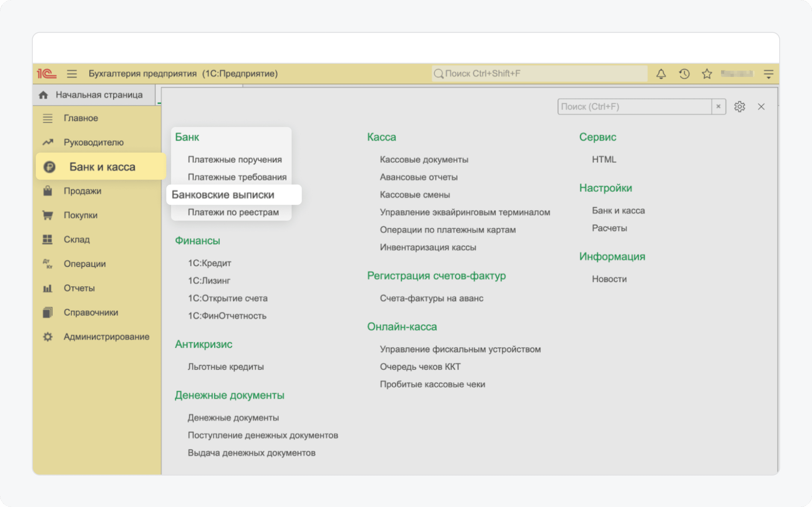Open the Главное section
This screenshot has height=507, width=812.
(x=81, y=118)
